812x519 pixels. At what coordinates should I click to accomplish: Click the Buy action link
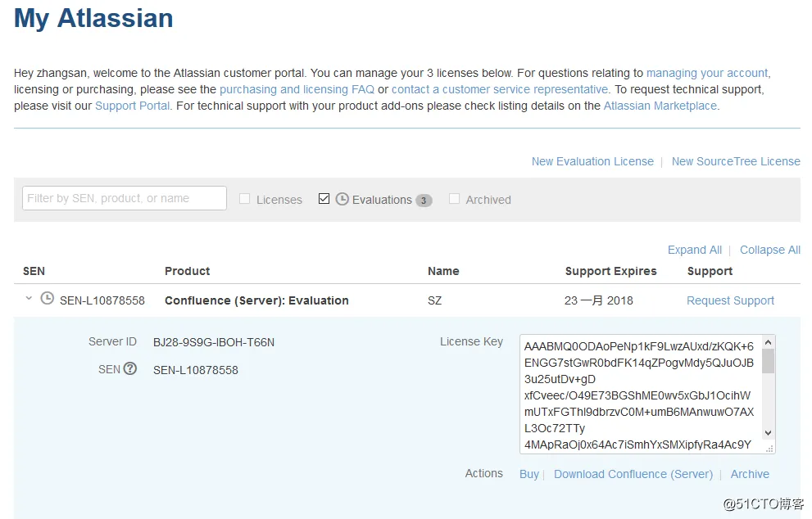[x=529, y=475]
